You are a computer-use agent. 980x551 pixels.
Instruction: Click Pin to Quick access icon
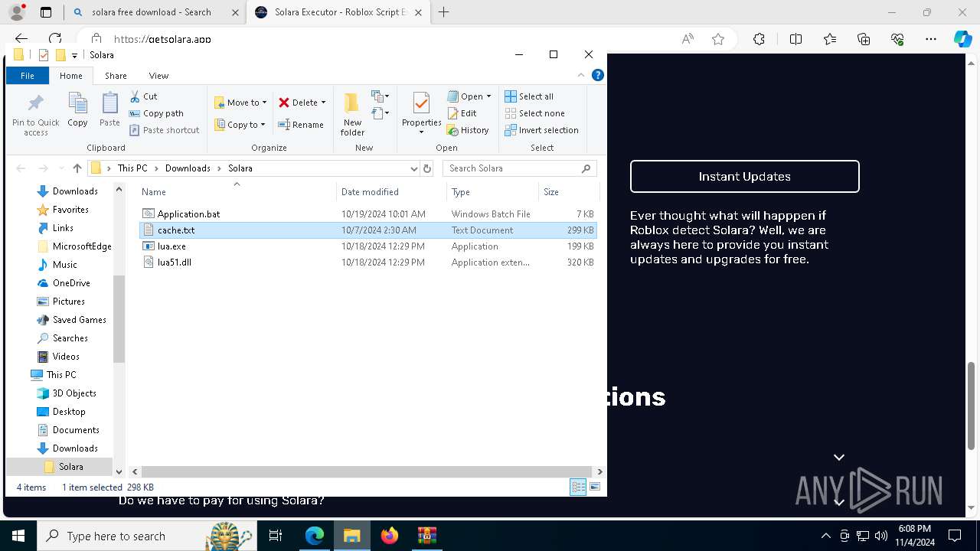click(35, 115)
